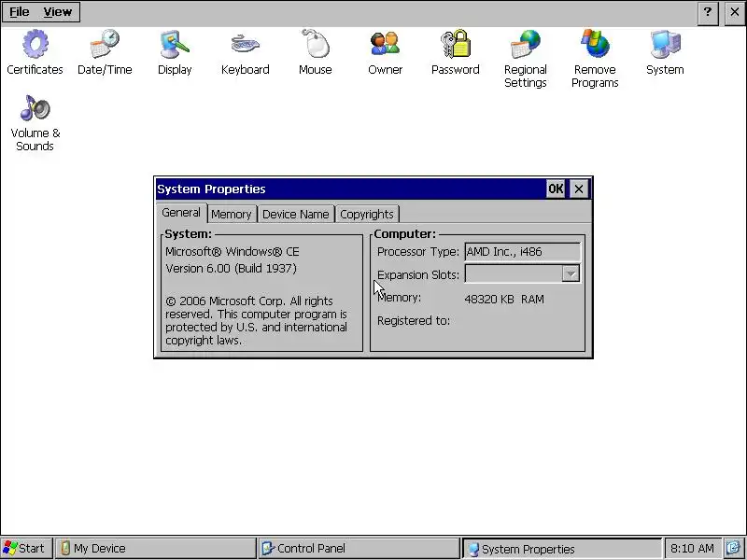Expand the Expansion Slots dropdown
Screen dimensions: 747x560
571,273
